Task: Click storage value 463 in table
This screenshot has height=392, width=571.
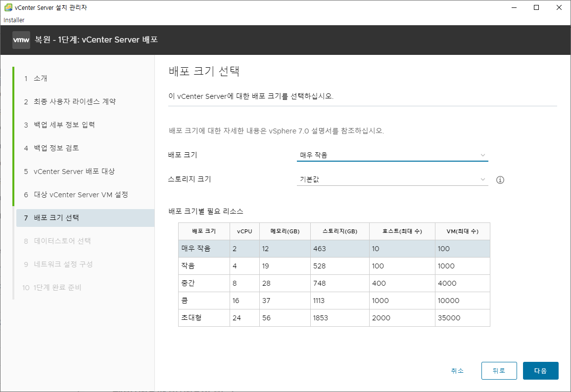Action: coord(319,249)
